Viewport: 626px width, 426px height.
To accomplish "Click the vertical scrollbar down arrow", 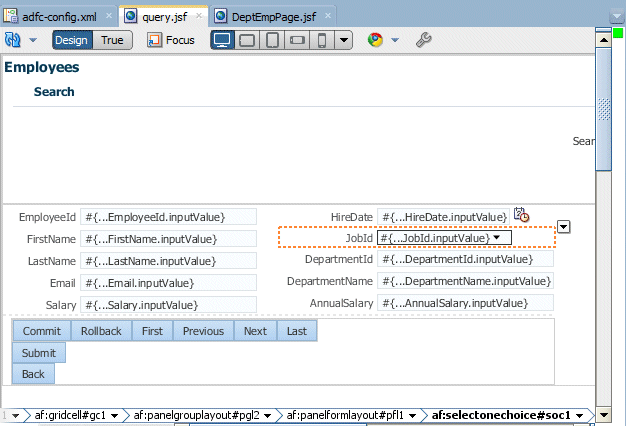I will 604,415.
